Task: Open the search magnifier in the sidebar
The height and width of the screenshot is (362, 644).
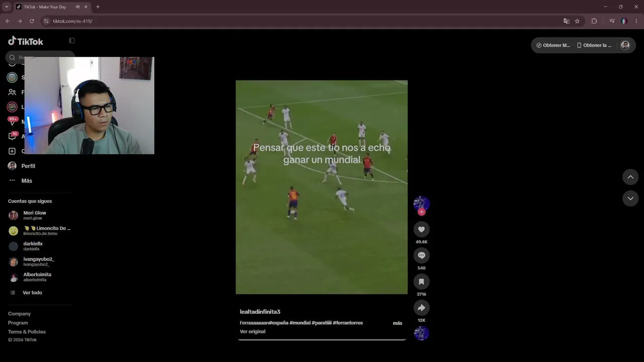Action: pyautogui.click(x=13, y=57)
